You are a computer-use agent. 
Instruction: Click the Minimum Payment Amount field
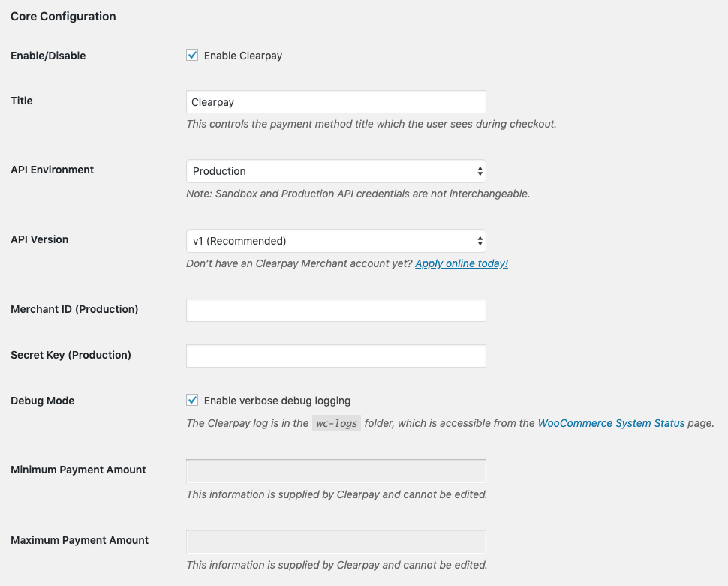tap(335, 471)
